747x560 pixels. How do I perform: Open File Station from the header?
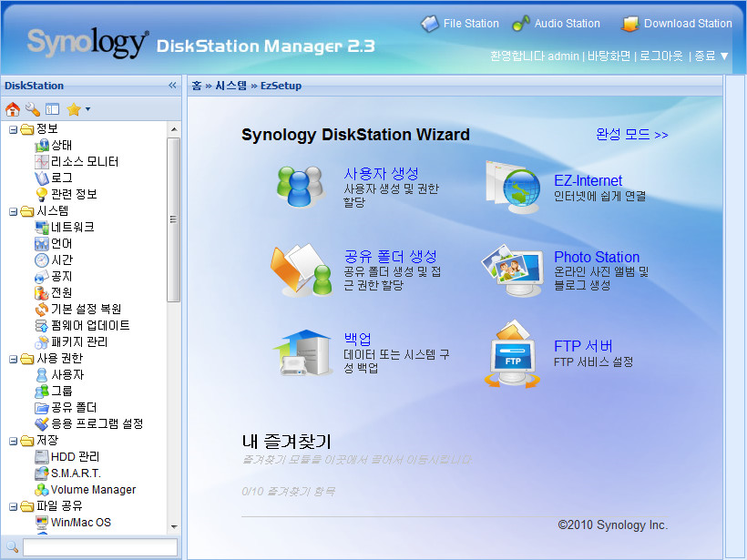460,24
